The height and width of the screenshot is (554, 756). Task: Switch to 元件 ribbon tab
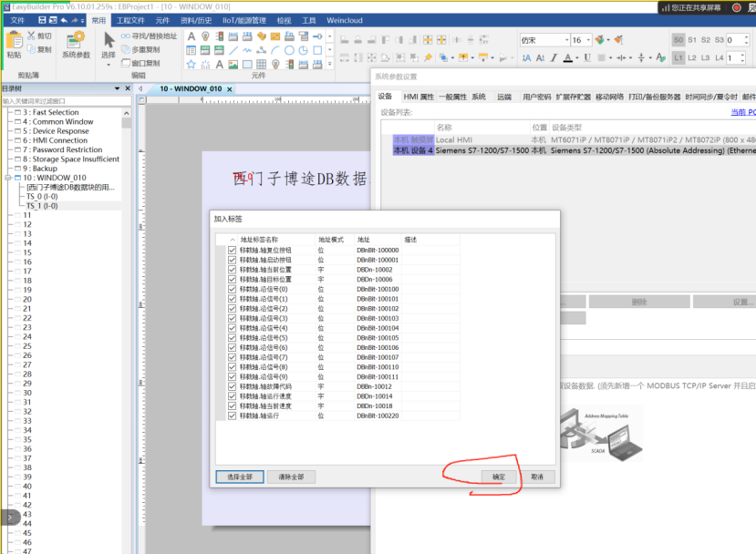point(162,20)
